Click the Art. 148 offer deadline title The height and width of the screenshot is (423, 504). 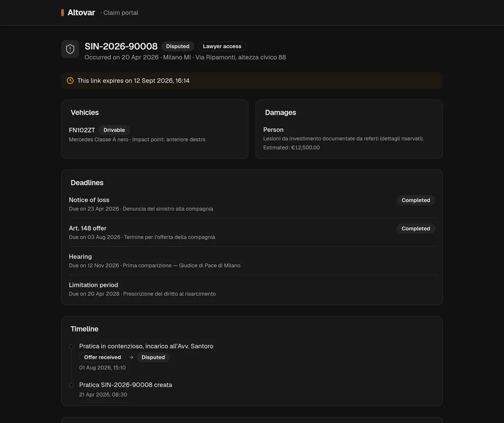(87, 228)
